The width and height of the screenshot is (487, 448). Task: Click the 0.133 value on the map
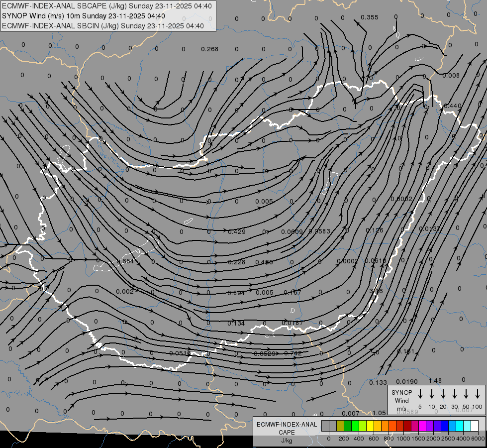click(378, 383)
